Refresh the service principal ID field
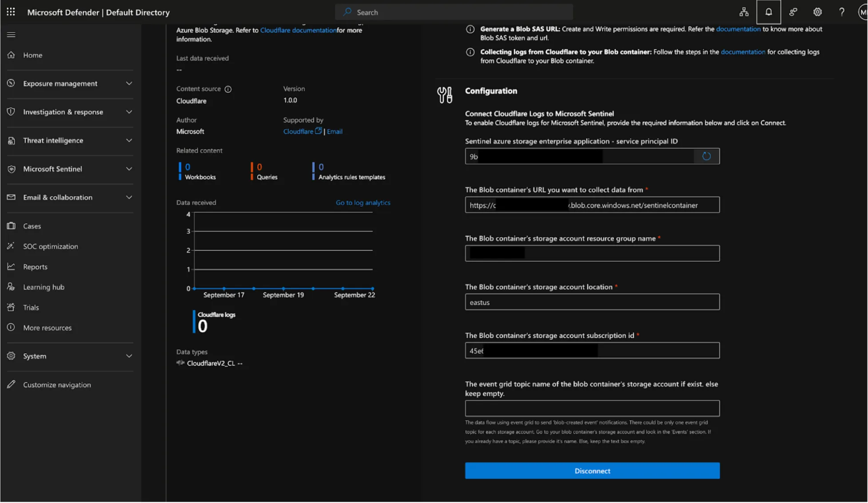The image size is (868, 503). [x=706, y=156]
